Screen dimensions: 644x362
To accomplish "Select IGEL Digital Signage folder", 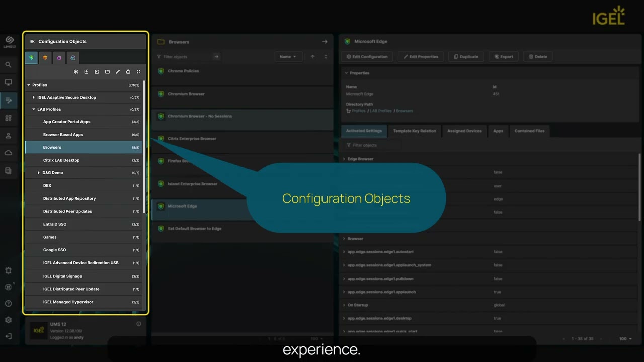I will click(x=84, y=276).
